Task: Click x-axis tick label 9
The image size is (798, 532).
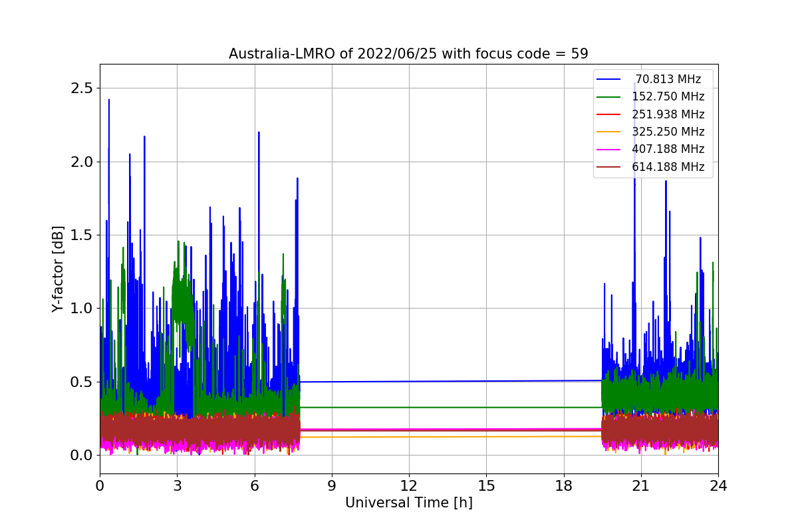Action: point(332,485)
